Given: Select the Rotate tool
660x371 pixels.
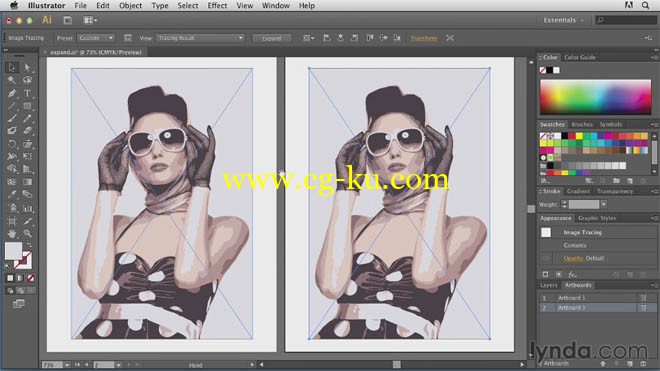Looking at the screenshot, I should [12, 144].
